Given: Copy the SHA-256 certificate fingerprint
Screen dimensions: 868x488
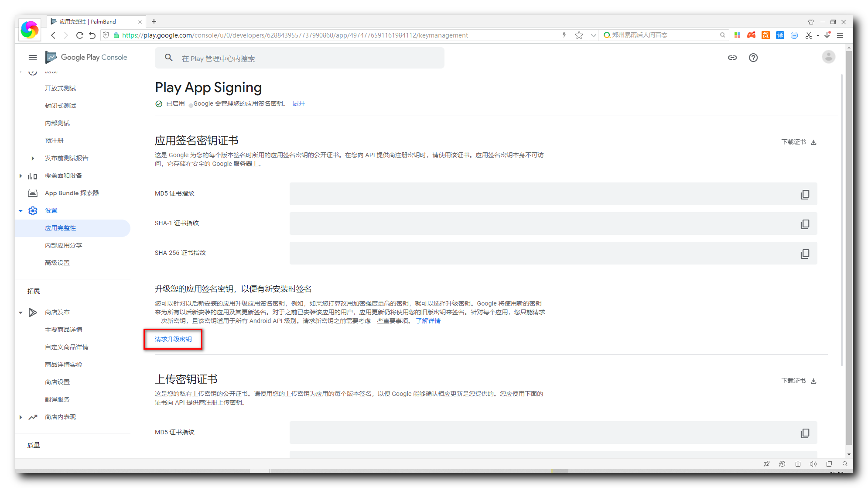Looking at the screenshot, I should coord(805,254).
